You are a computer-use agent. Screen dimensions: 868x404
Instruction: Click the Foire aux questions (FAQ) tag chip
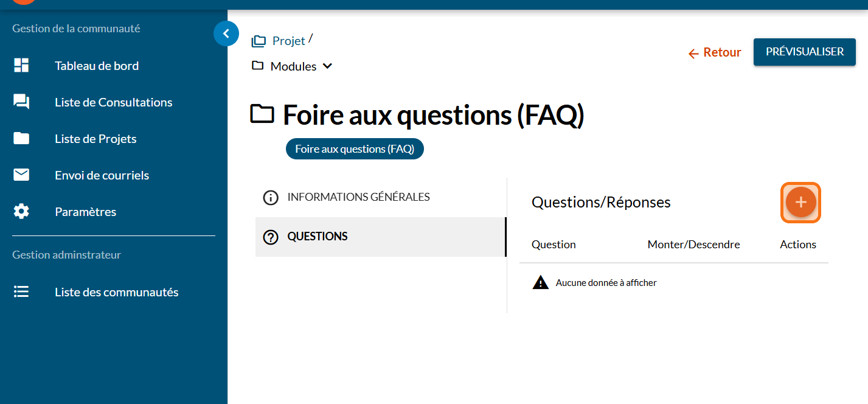[x=355, y=149]
